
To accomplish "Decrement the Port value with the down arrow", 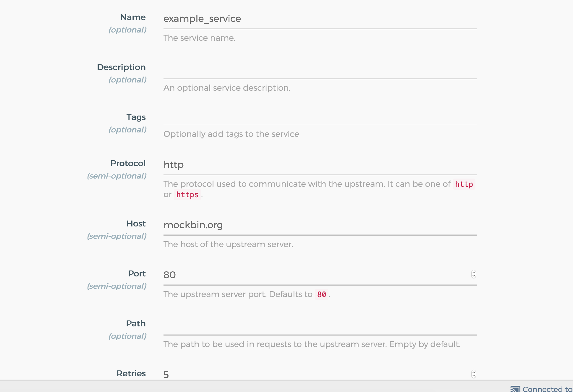I will click(x=474, y=276).
